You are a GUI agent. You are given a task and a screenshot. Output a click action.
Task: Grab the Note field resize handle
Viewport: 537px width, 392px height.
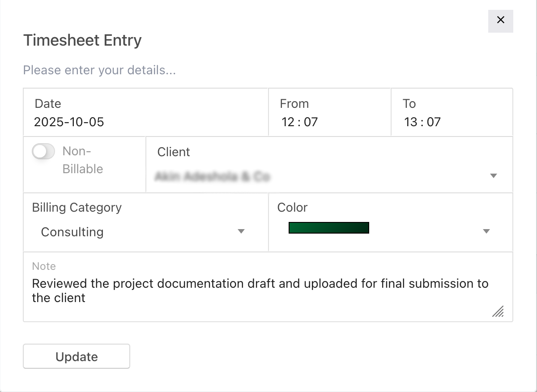pyautogui.click(x=498, y=311)
